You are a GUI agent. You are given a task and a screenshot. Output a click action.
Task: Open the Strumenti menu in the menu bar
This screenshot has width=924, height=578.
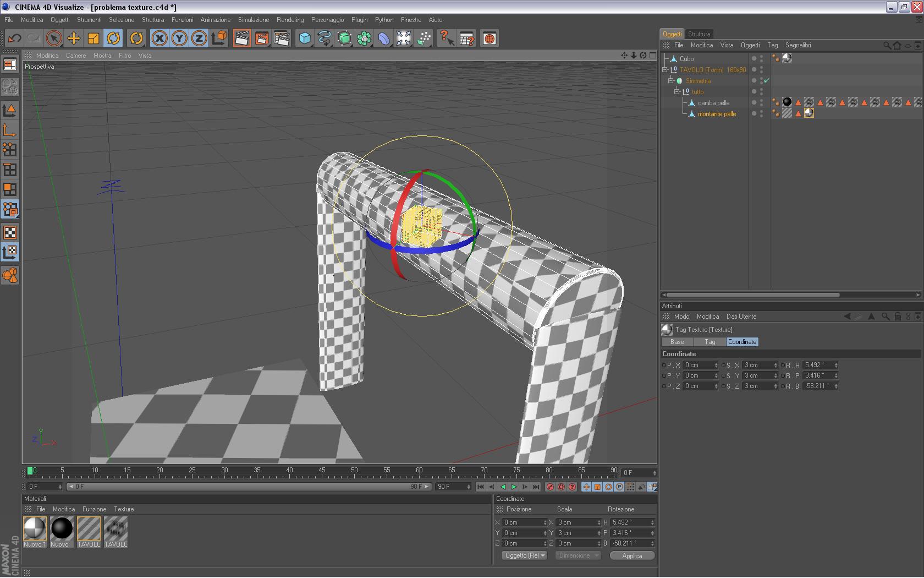(x=89, y=20)
